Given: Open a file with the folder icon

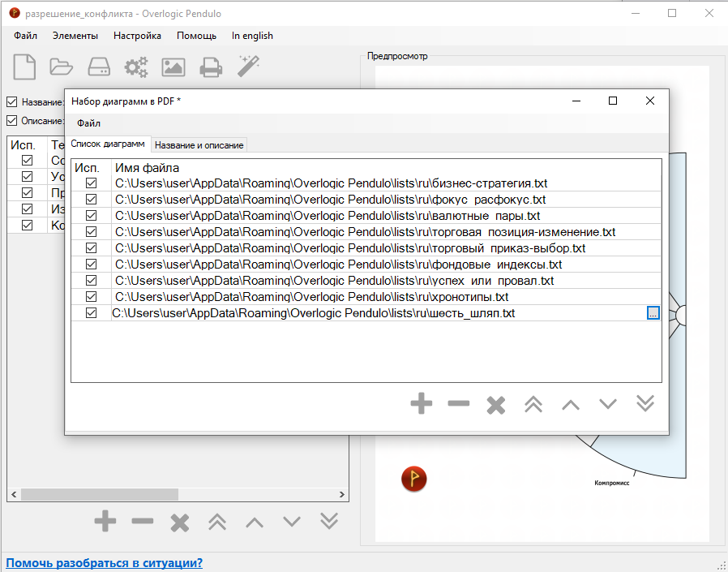Looking at the screenshot, I should tap(62, 67).
